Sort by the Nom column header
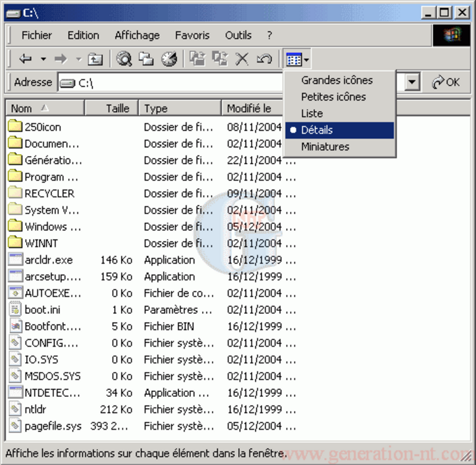Screen dimensions: 476x465 (x=45, y=108)
